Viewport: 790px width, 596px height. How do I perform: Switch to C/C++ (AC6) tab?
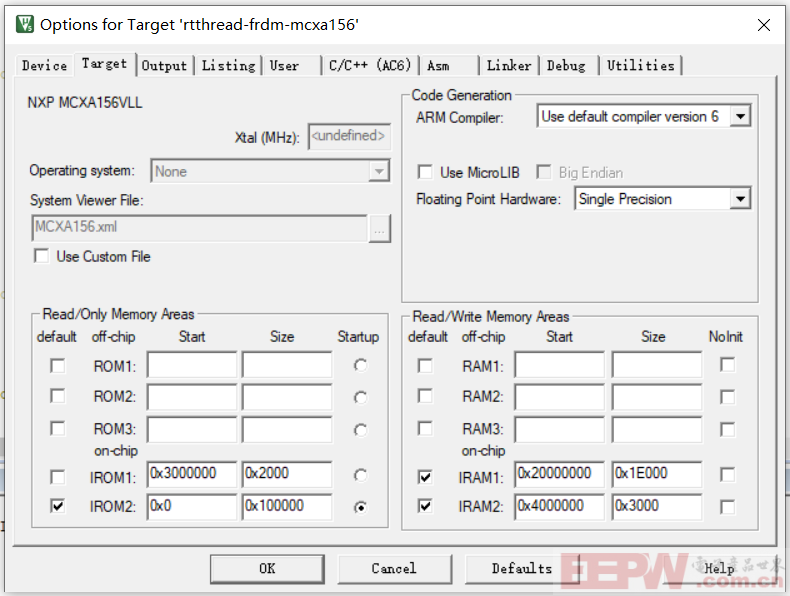370,65
